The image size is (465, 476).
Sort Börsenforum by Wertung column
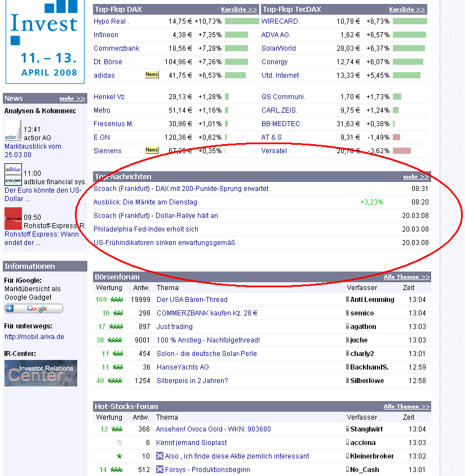coord(109,288)
